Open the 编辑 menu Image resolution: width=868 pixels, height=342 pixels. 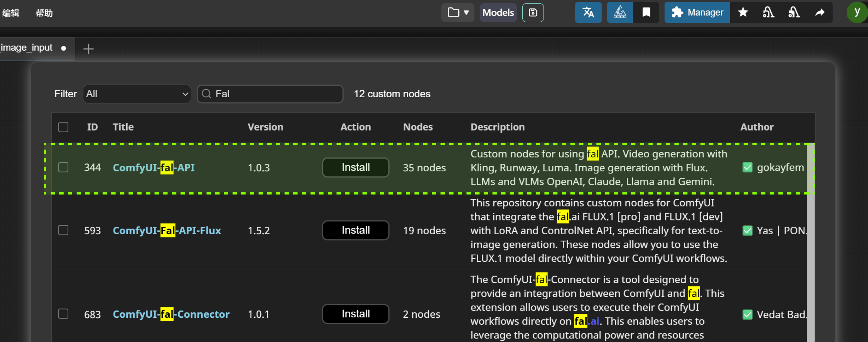(11, 13)
